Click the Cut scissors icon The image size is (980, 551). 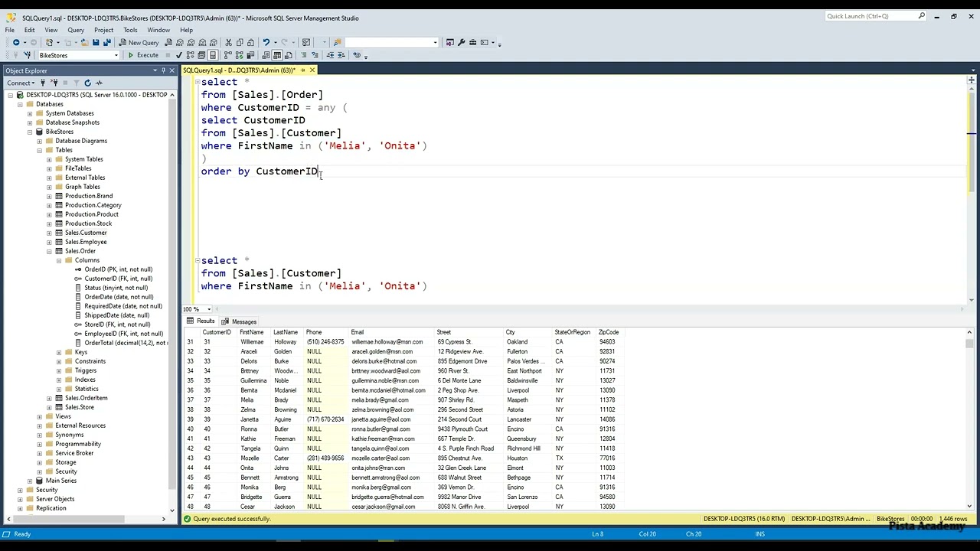[x=228, y=43]
